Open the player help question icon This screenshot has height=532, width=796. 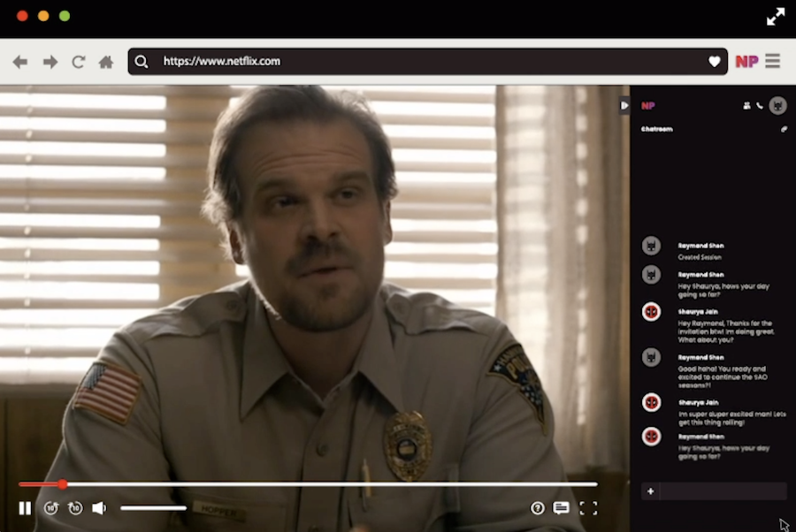(x=537, y=508)
